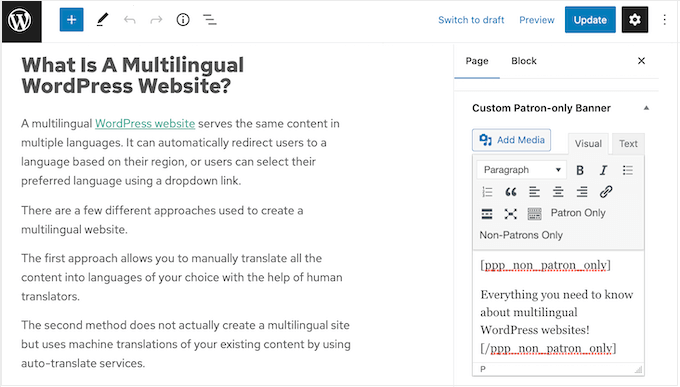The height and width of the screenshot is (387, 680).
Task: Switch to the Block tab
Action: [x=524, y=61]
